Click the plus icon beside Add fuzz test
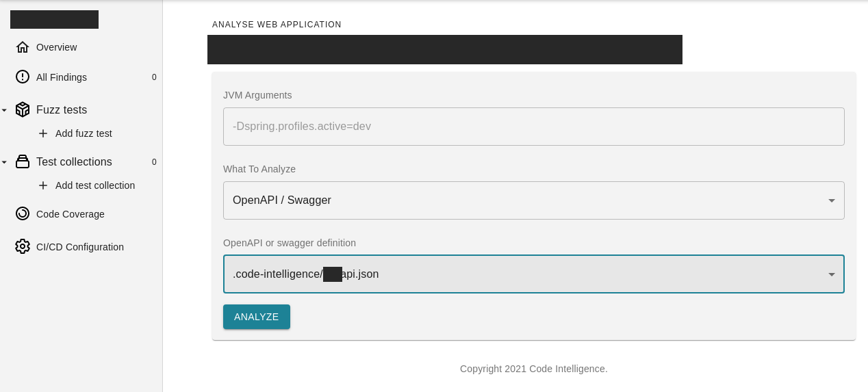The image size is (868, 392). click(43, 133)
